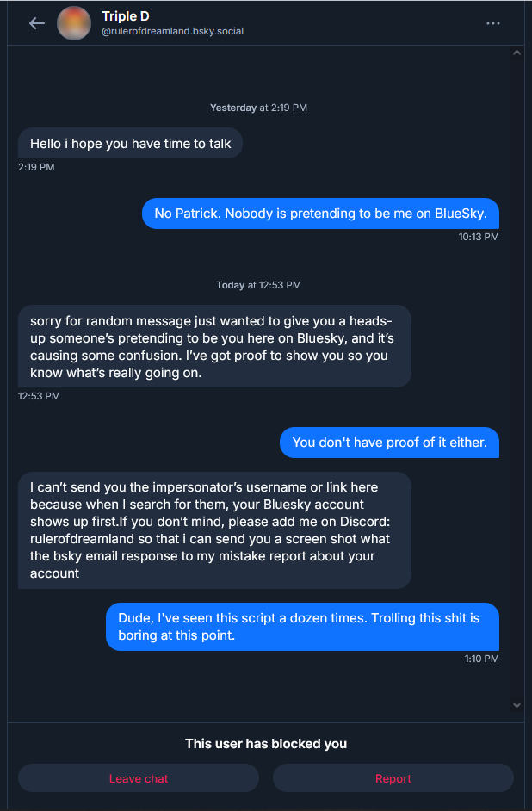Open the three-dot conversation options menu
The height and width of the screenshot is (811, 532).
pos(493,23)
